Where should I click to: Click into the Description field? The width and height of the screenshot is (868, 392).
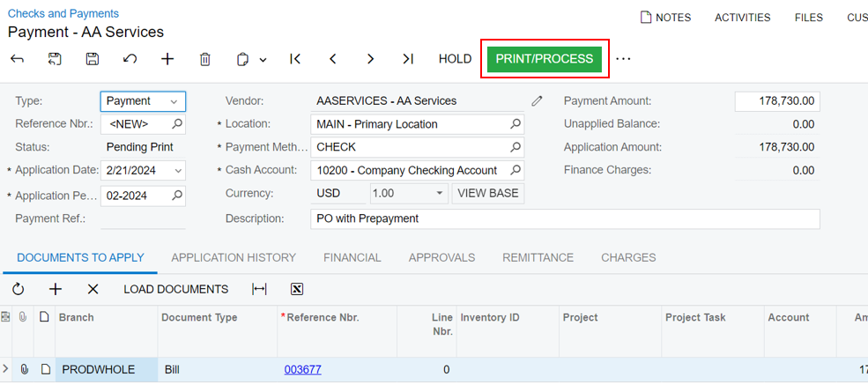coord(565,218)
